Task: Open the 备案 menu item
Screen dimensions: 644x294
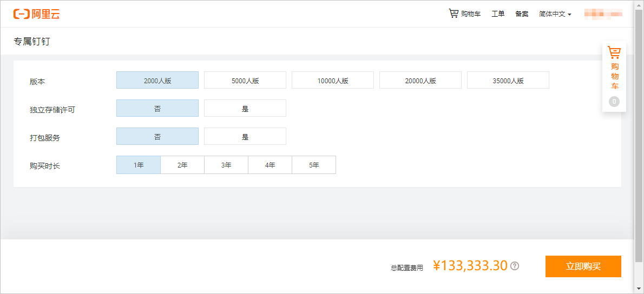Action: coord(522,14)
